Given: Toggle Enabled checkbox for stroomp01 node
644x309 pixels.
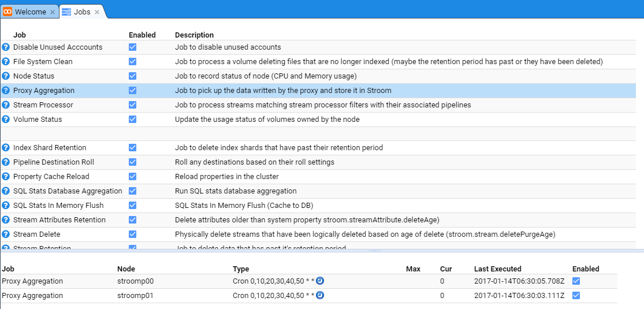Looking at the screenshot, I should point(576,296).
